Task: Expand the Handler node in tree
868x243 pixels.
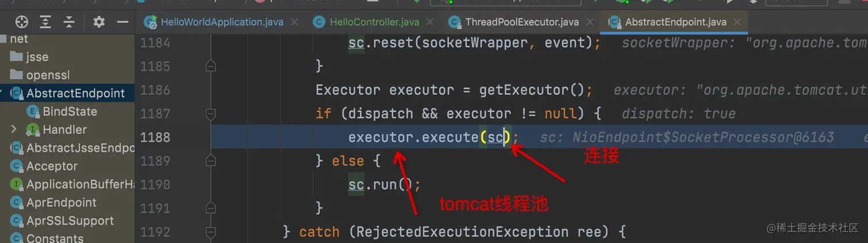Action: 14,129
